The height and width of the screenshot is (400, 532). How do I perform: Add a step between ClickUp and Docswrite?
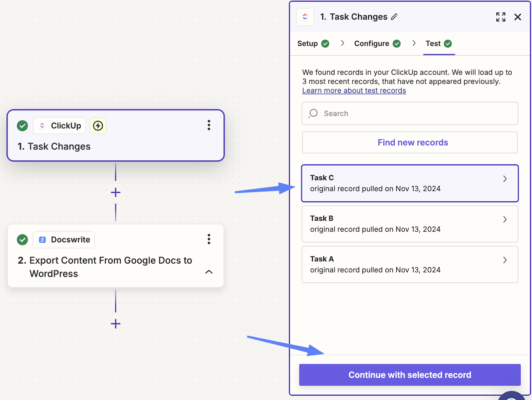point(115,192)
